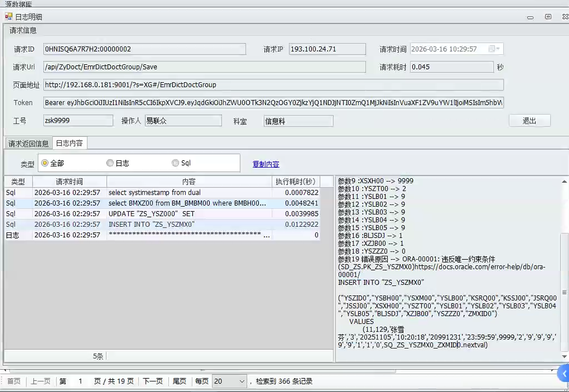Switch to the 日志内容 tab
The image size is (569, 392).
[x=69, y=143]
